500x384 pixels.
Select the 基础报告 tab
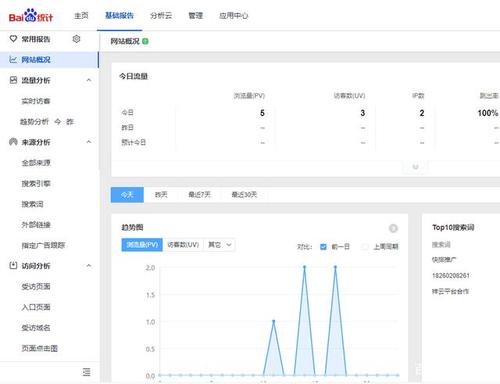pyautogui.click(x=119, y=16)
